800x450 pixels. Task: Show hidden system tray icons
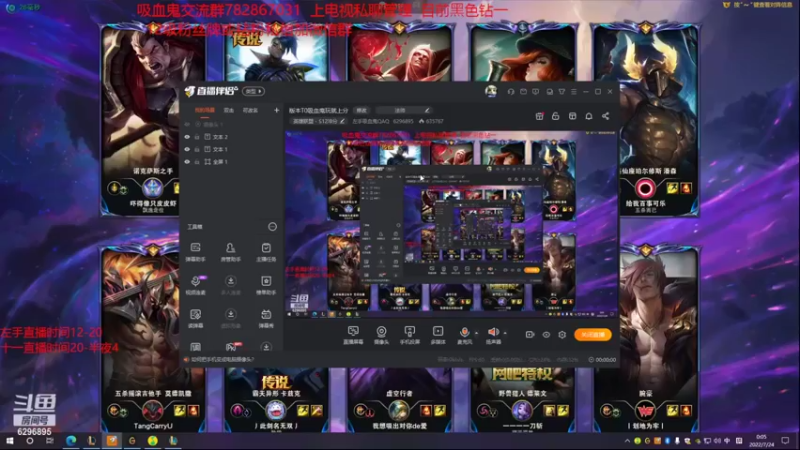pos(627,441)
